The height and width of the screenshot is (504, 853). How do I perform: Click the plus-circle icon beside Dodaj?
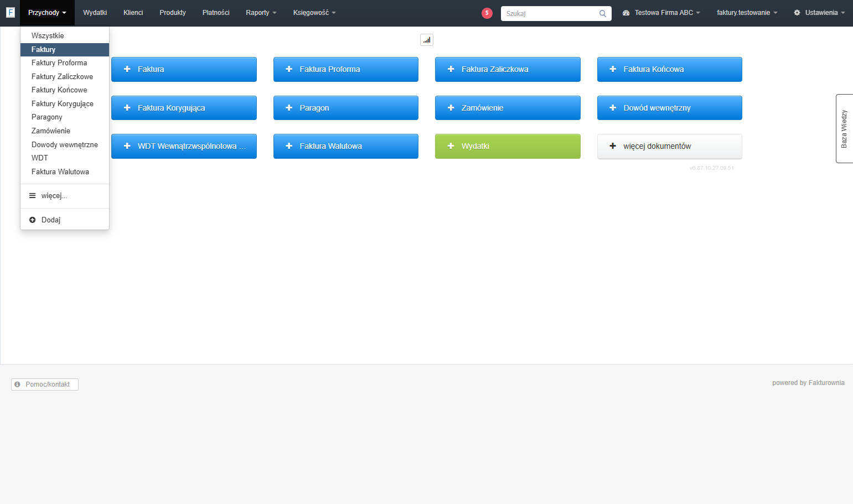tap(33, 220)
